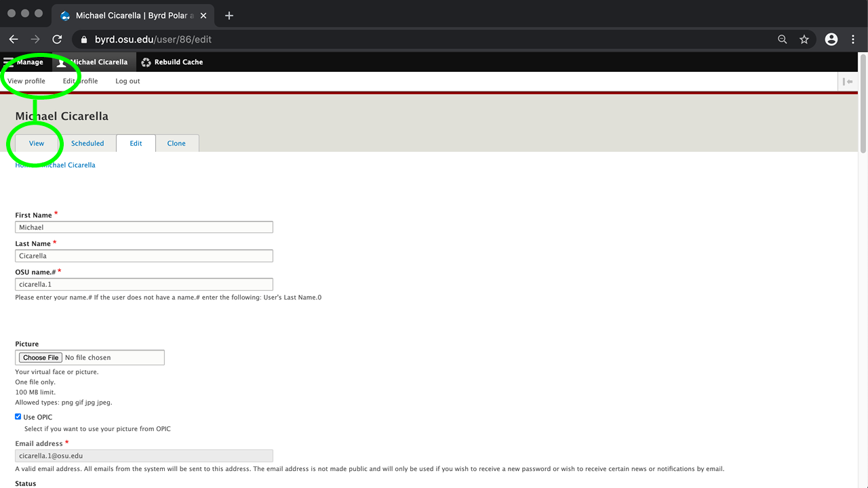Switch to the Edit tab

pyautogui.click(x=136, y=143)
